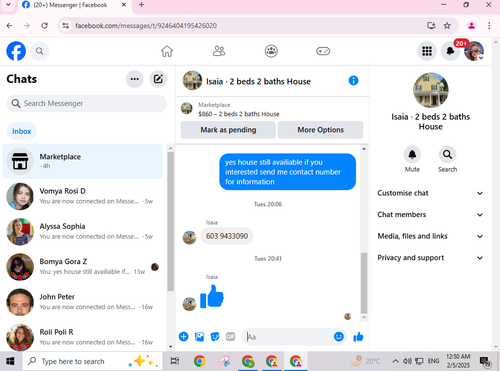Open the Notifications bell with 20+ badge
The image size is (500, 371).
[x=451, y=51]
